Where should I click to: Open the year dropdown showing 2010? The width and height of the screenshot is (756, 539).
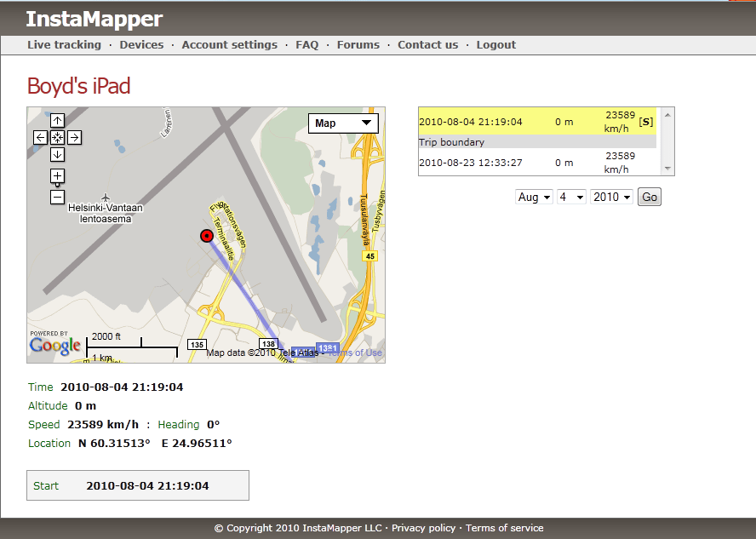611,197
